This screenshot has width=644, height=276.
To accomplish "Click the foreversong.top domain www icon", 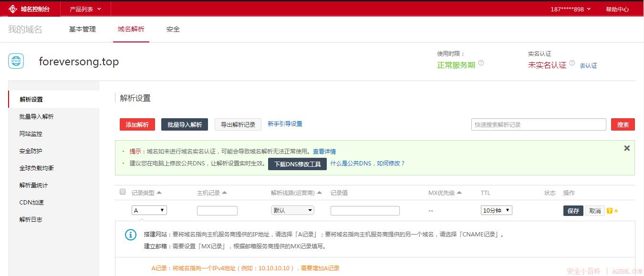I will [16, 61].
